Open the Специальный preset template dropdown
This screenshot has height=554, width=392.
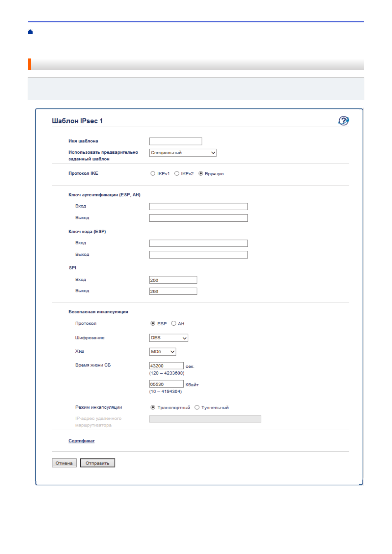[183, 153]
